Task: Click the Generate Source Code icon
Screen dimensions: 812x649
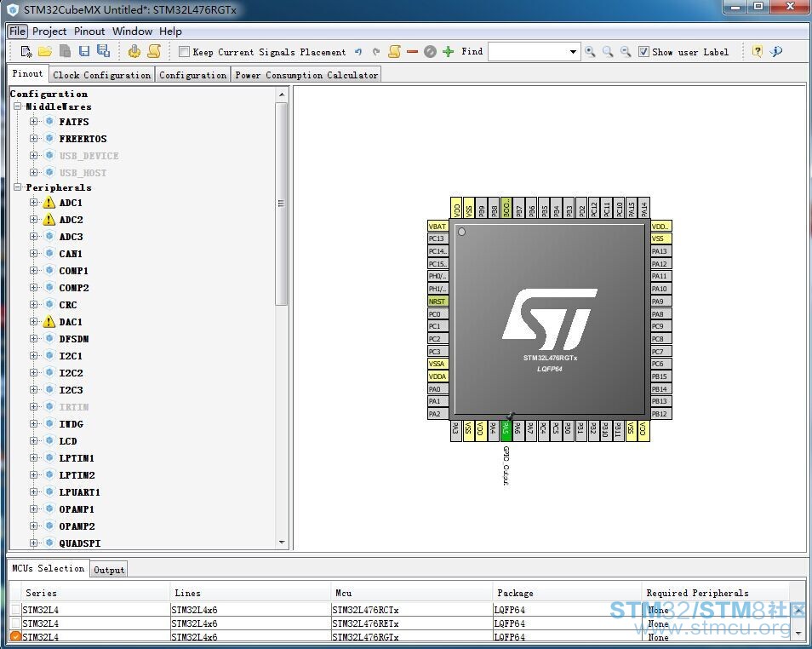Action: coord(134,51)
